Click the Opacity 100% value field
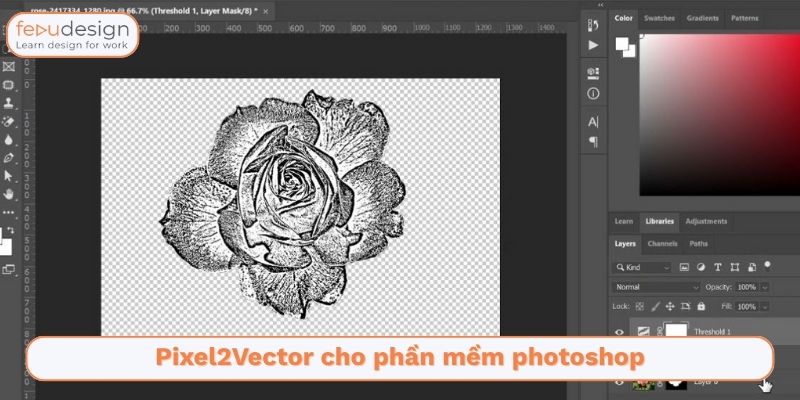 [x=746, y=287]
